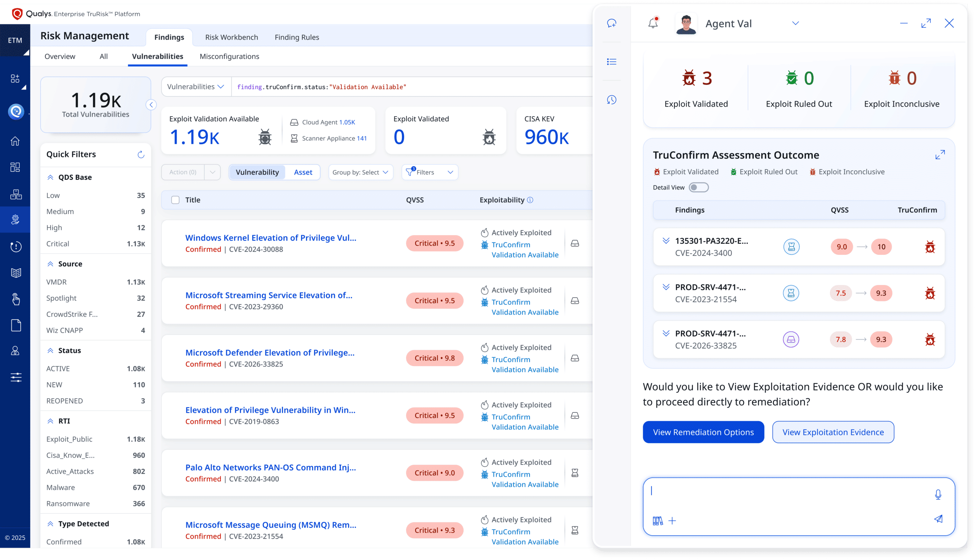976x560 pixels.
Task: Refresh the Quick Filters
Action: 141,154
